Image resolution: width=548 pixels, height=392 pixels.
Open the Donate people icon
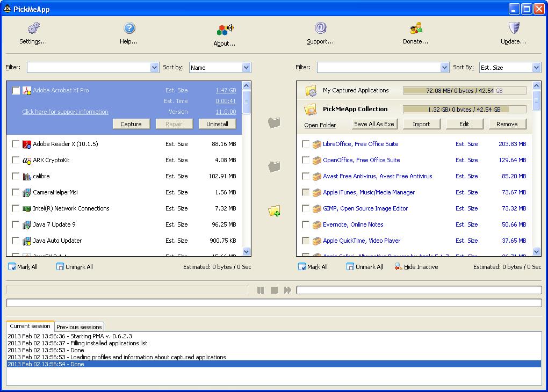[416, 28]
